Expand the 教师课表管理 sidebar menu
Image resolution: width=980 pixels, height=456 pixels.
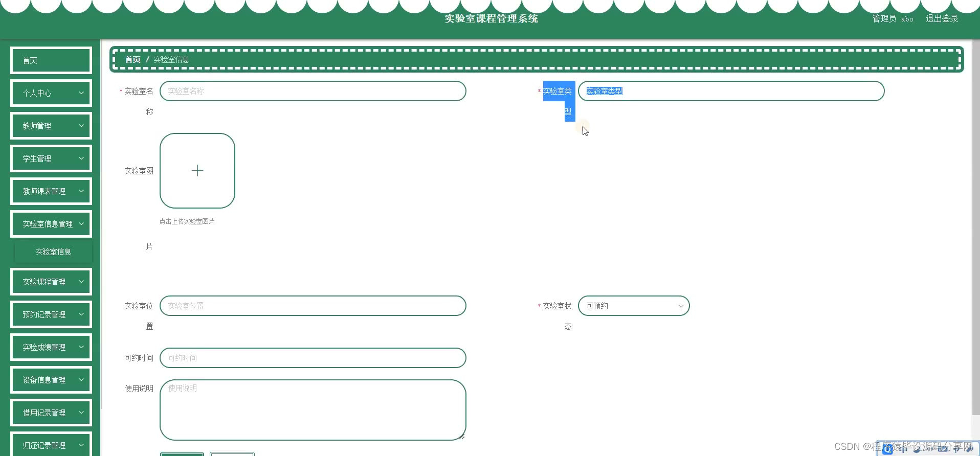click(x=51, y=191)
